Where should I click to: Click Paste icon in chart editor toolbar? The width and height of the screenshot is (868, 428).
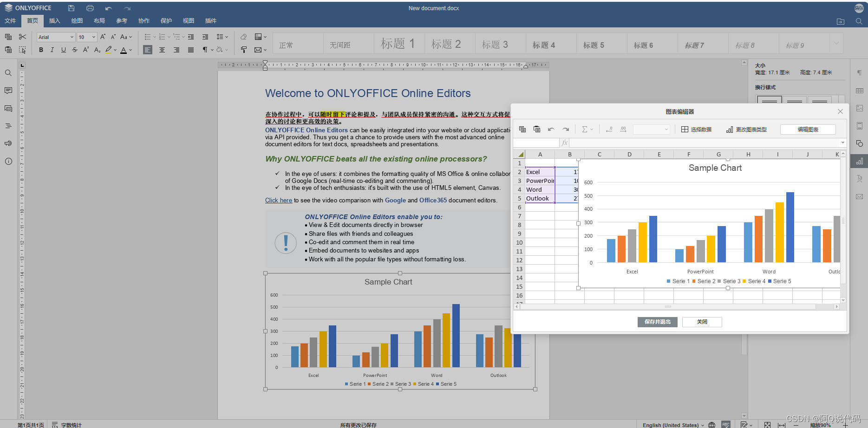pos(537,129)
